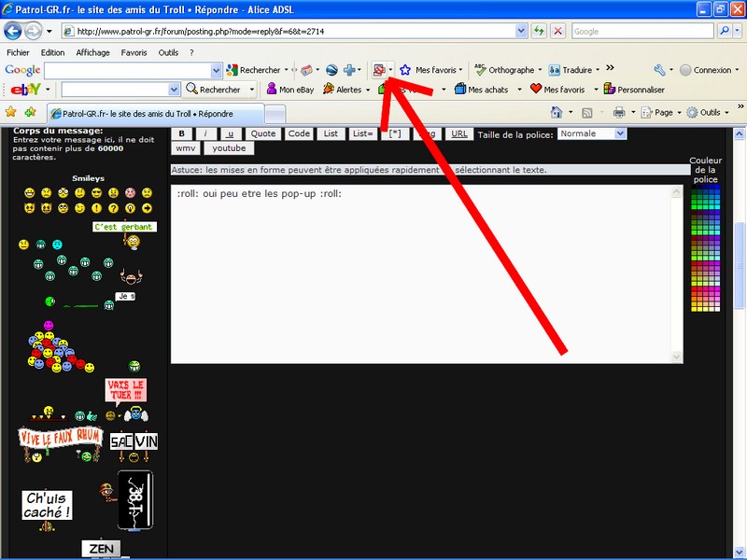
Task: Click the Orthographe spell check button
Action: pos(504,70)
